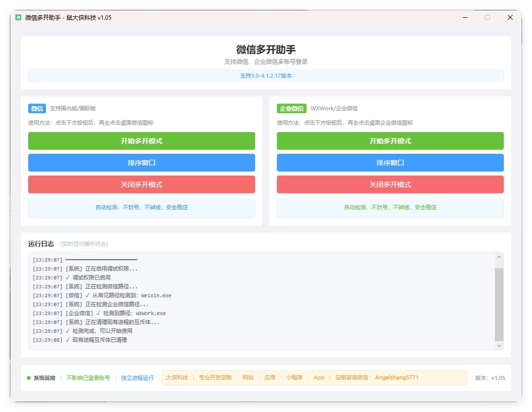Click the green 系统就绪 status dot
The height and width of the screenshot is (412, 532).
[28, 377]
